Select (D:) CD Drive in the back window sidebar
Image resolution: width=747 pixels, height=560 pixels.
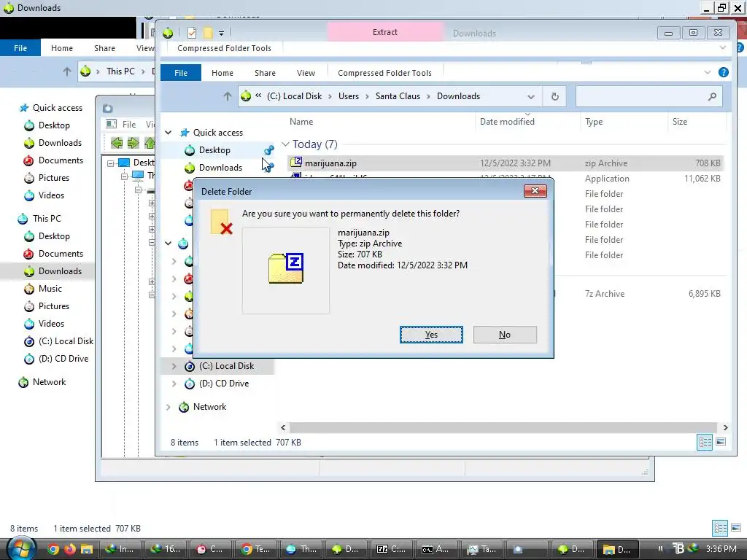click(x=63, y=359)
